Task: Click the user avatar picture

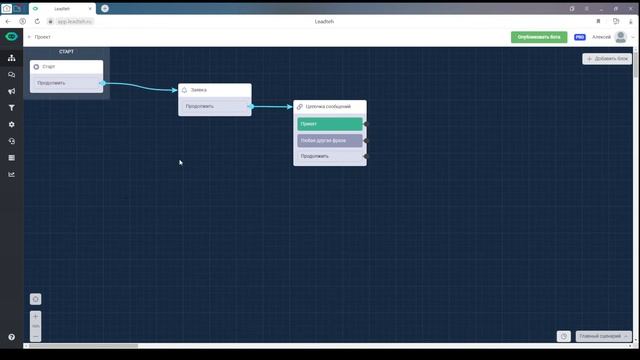Action: point(621,37)
